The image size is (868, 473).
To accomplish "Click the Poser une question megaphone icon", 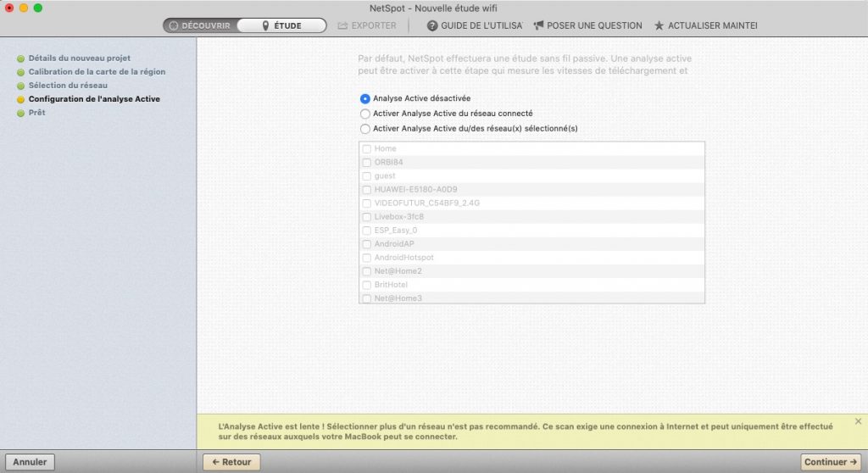I will tap(538, 25).
